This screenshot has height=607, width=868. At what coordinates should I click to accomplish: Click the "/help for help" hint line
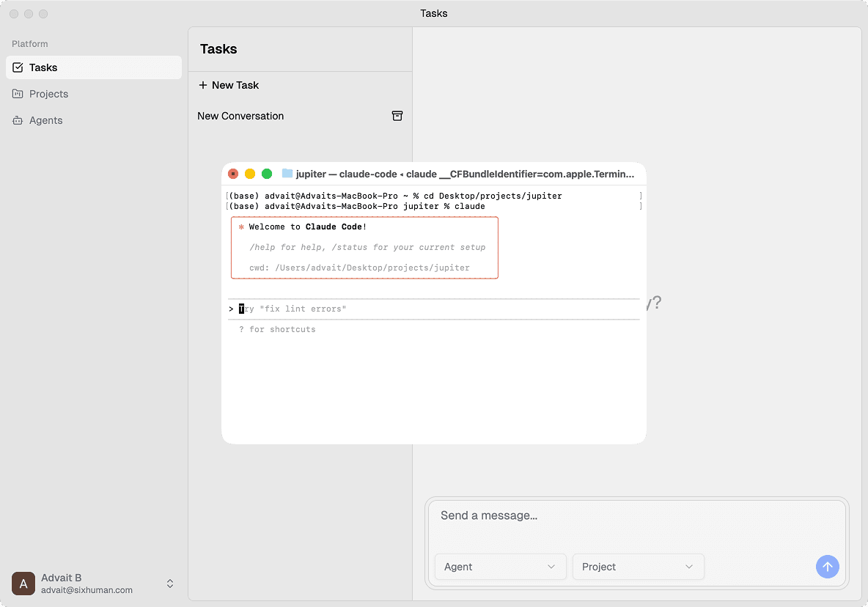(367, 247)
